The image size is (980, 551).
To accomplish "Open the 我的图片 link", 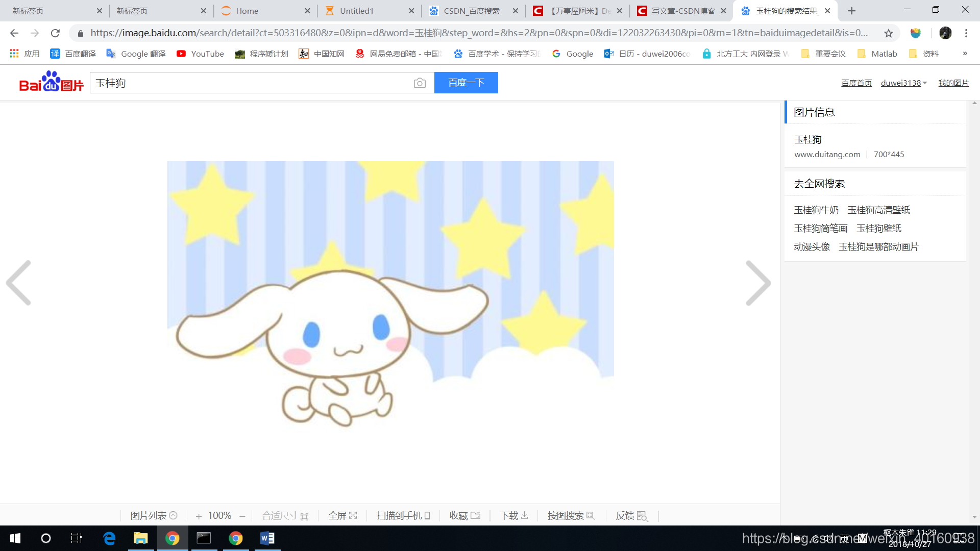I will (x=953, y=83).
